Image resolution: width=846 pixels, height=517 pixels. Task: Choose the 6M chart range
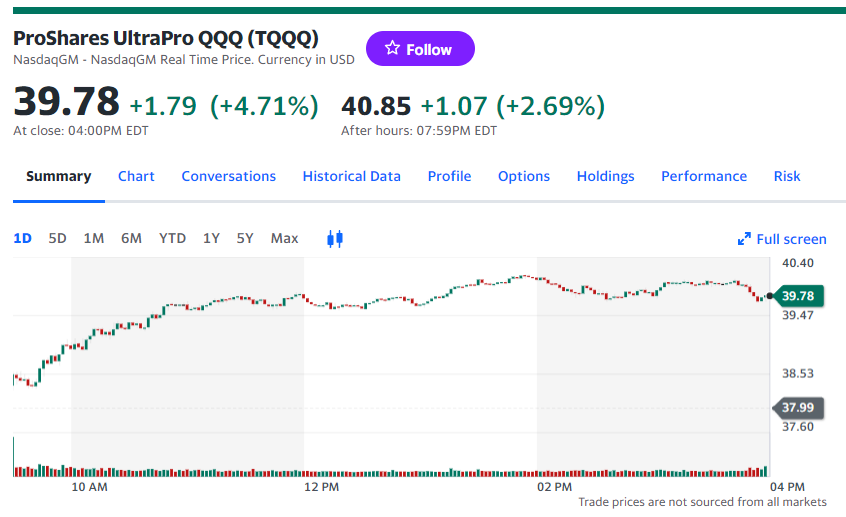tap(131, 239)
